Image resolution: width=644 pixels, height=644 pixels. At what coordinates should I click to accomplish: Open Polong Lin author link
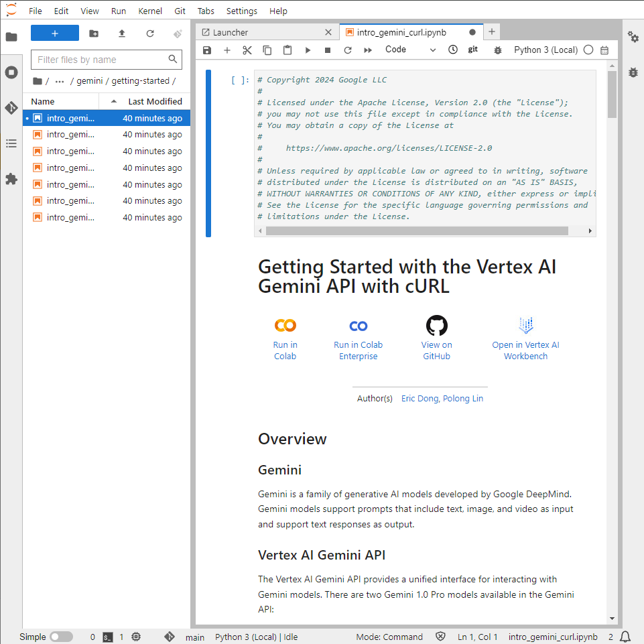click(x=463, y=398)
